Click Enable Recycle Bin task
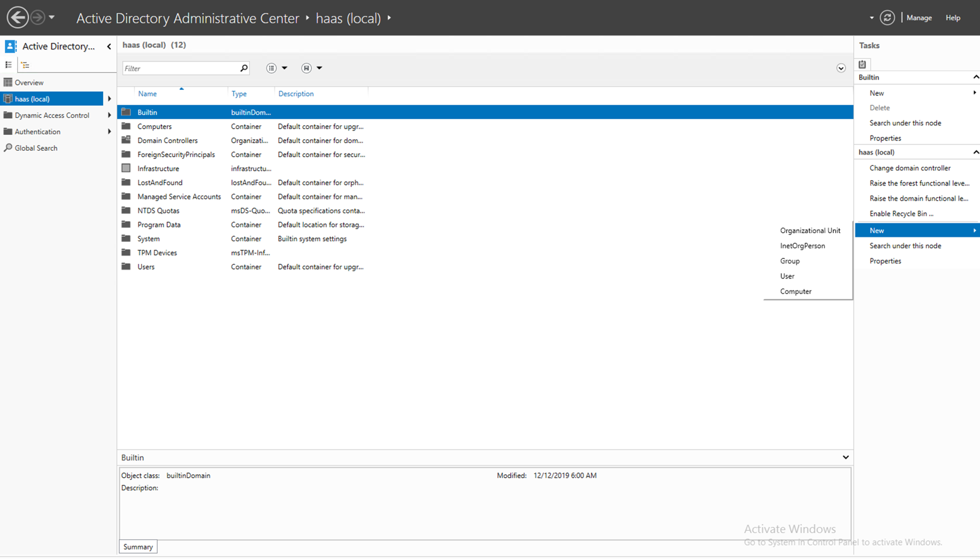The width and height of the screenshot is (980, 559). (901, 213)
